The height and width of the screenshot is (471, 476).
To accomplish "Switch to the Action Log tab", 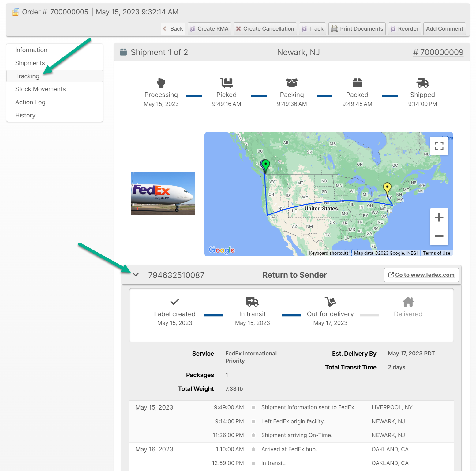I will tap(30, 102).
